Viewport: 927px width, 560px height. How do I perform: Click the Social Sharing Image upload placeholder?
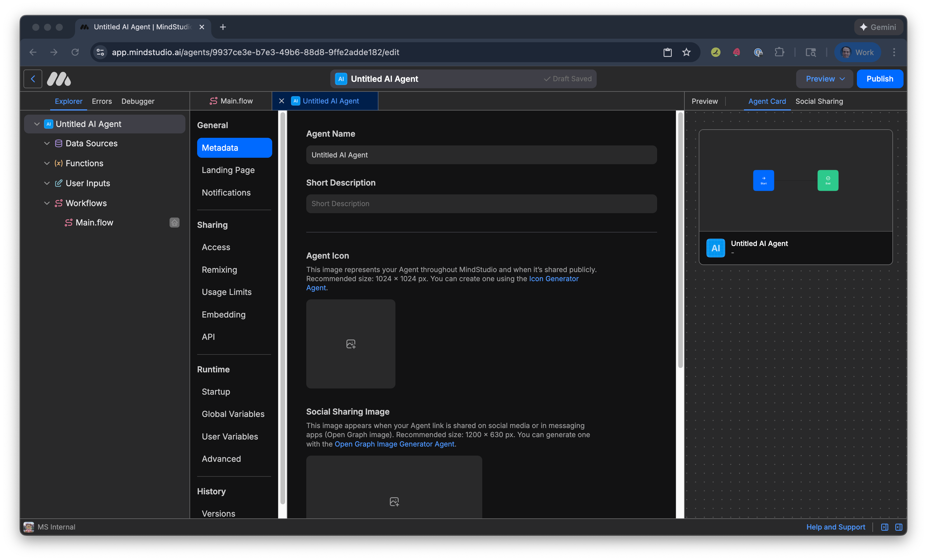(394, 501)
